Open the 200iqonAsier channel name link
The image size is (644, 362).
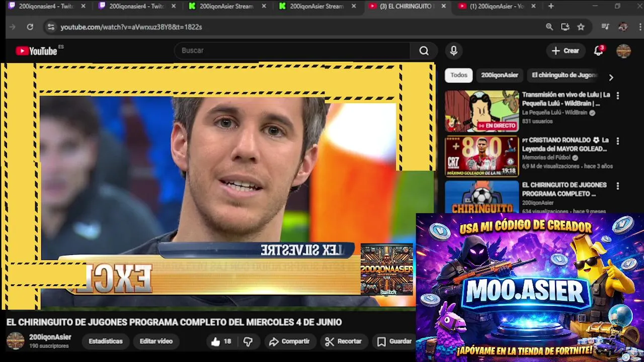coord(50,337)
